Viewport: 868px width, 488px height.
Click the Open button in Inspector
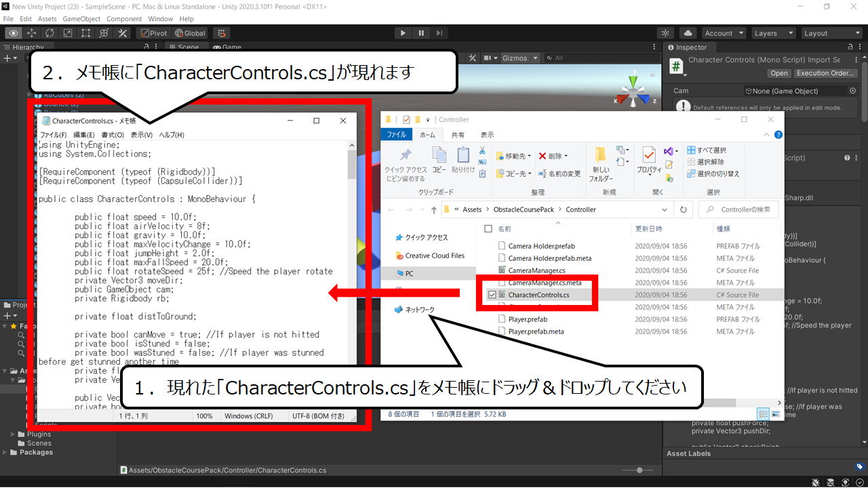tap(779, 73)
